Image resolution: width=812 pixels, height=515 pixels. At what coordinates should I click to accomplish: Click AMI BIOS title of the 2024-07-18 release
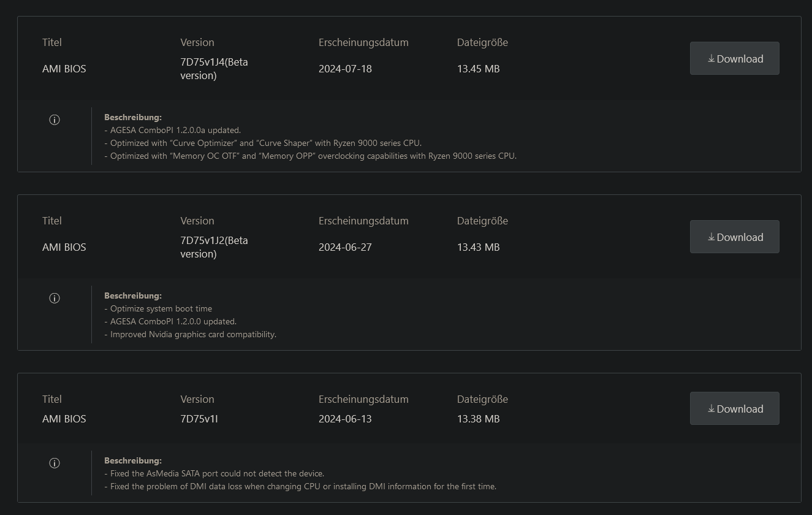click(64, 69)
